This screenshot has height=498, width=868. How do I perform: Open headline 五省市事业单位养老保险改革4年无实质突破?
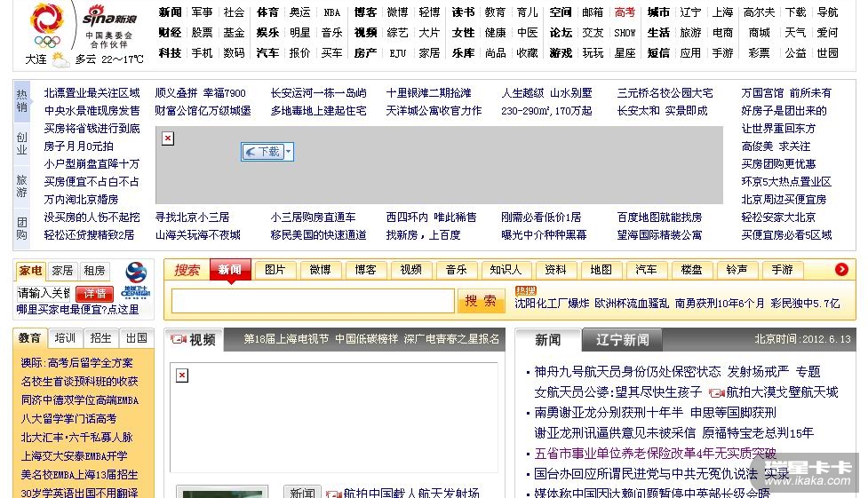(655, 454)
